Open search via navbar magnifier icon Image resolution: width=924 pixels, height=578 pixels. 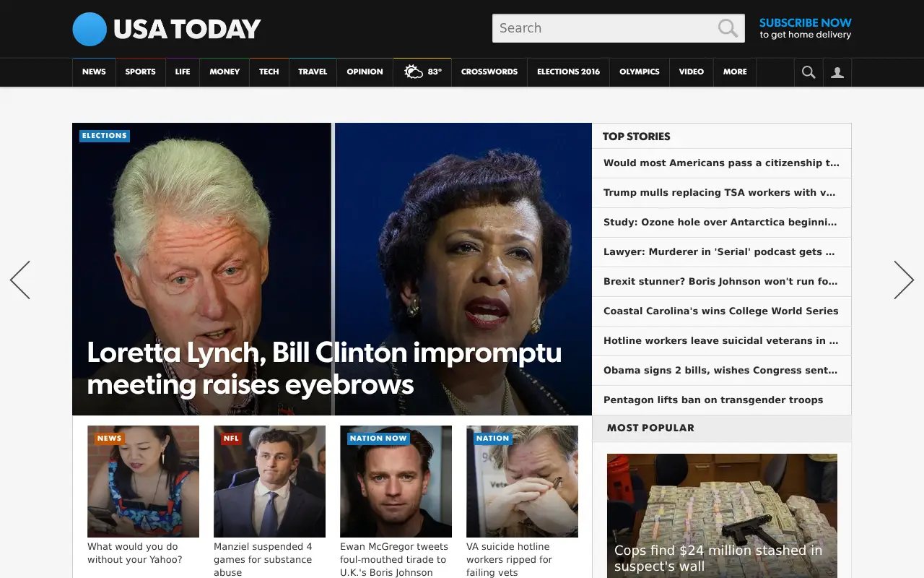click(808, 72)
